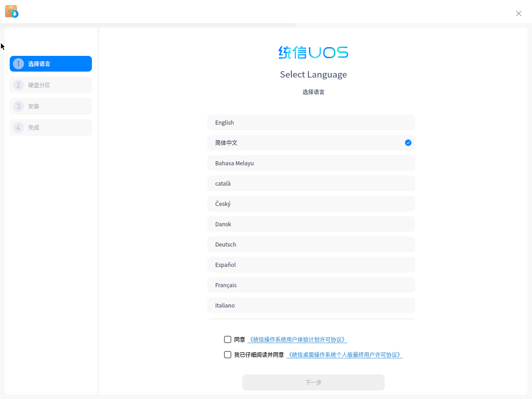Choose 简体中文 as the language
532x399 pixels.
(x=311, y=143)
